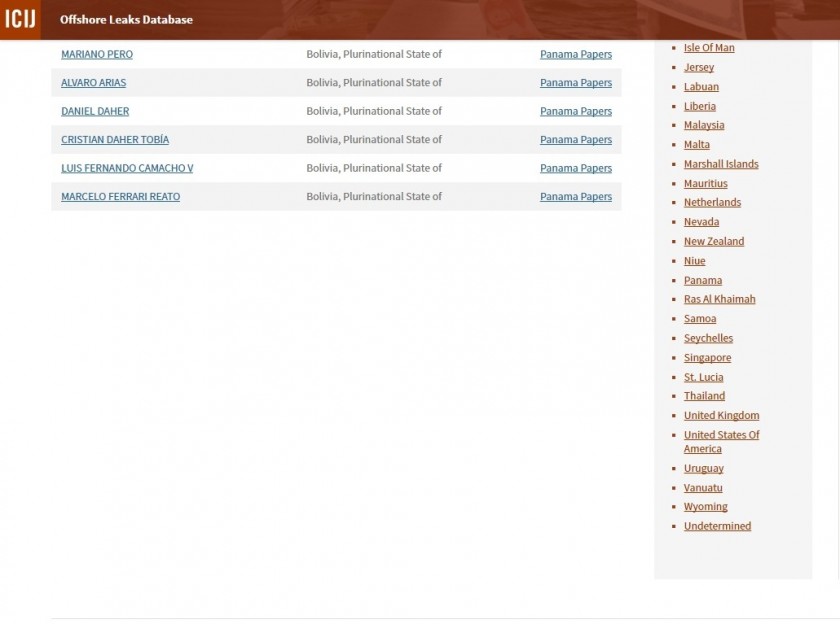Browse the Uruguay jurisdiction

click(703, 469)
